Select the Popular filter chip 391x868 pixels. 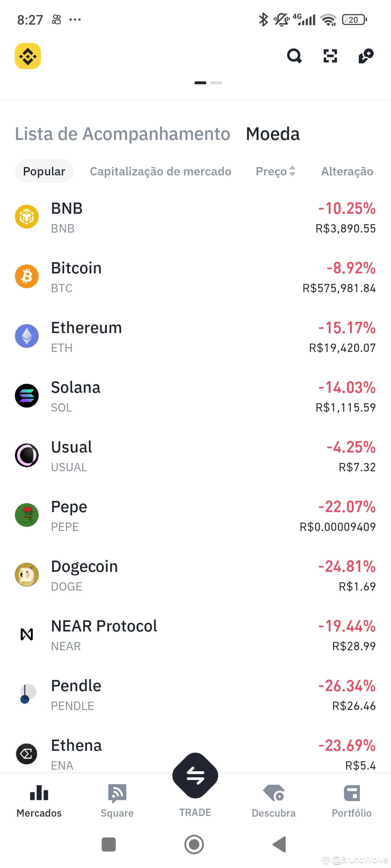click(44, 171)
